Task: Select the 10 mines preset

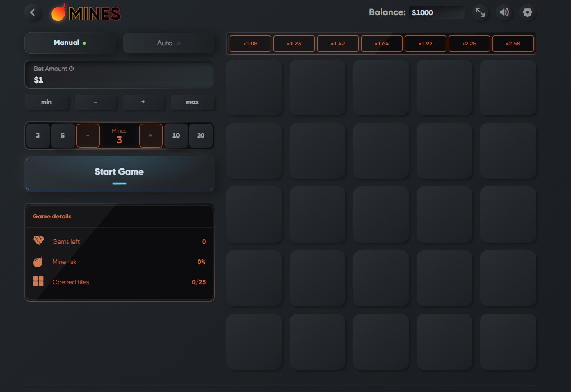Action: [x=176, y=136]
